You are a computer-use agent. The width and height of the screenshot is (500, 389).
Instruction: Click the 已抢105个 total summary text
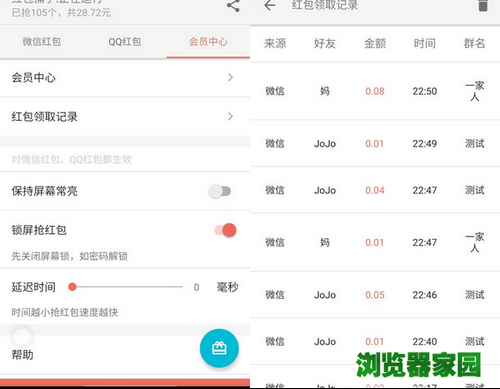[x=61, y=13]
